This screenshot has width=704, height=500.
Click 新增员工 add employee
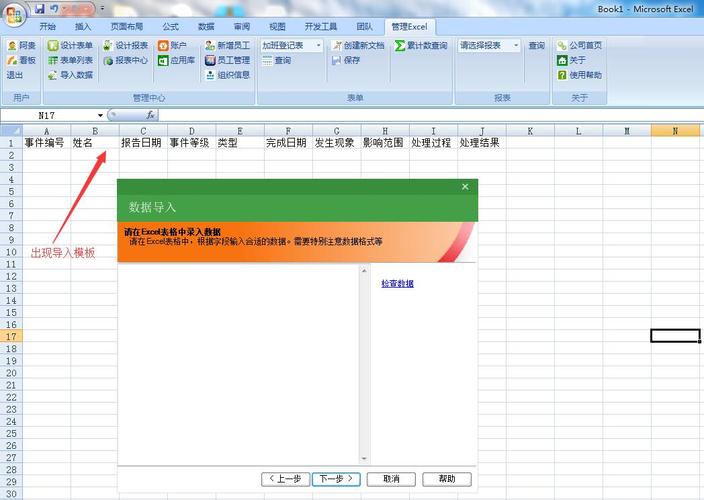coord(227,45)
